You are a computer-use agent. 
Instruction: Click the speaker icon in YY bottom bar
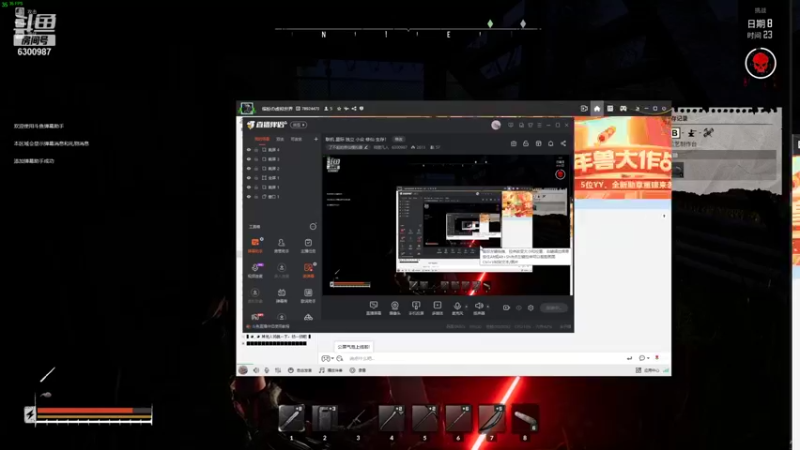tap(256, 370)
